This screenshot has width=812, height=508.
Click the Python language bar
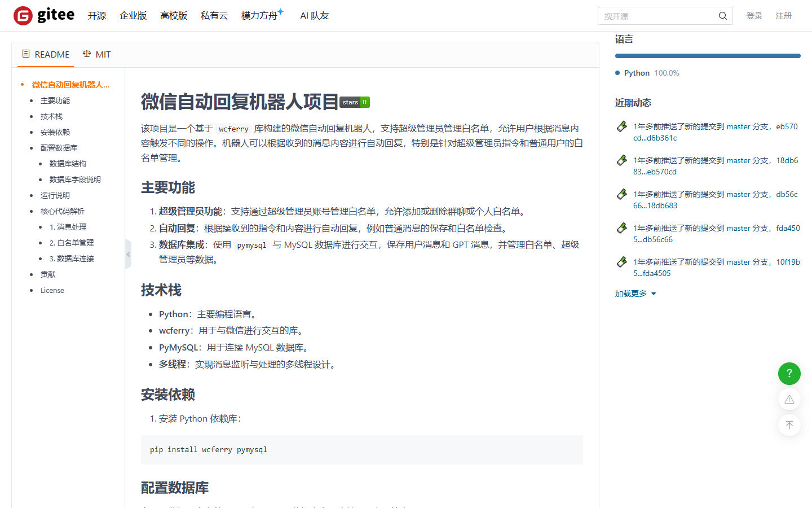pos(708,56)
